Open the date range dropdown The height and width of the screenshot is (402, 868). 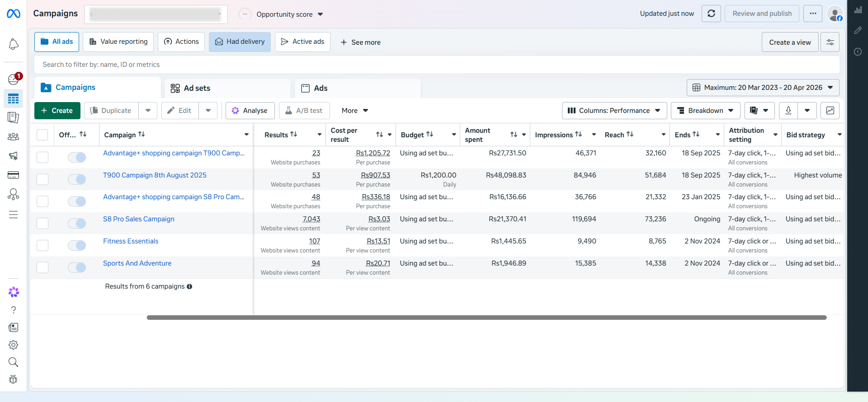763,88
